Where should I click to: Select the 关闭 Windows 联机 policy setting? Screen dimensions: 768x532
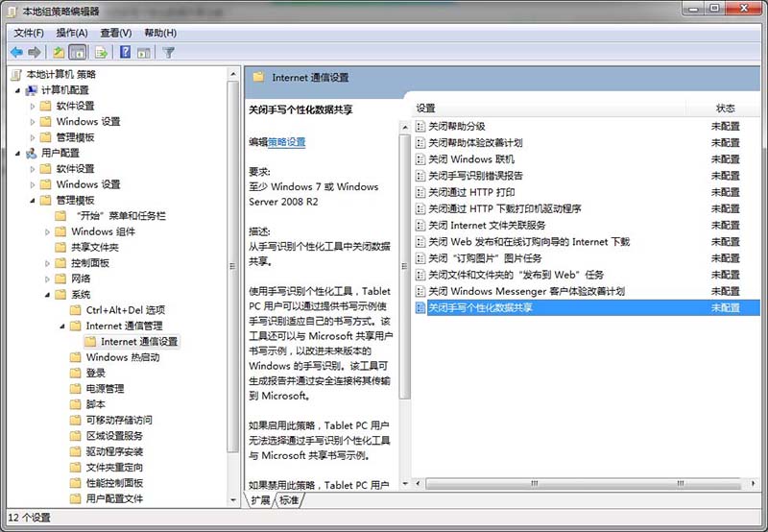[470, 158]
